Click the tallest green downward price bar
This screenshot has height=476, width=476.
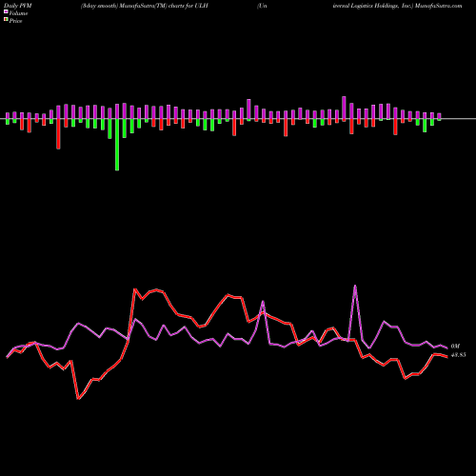pyautogui.click(x=117, y=145)
